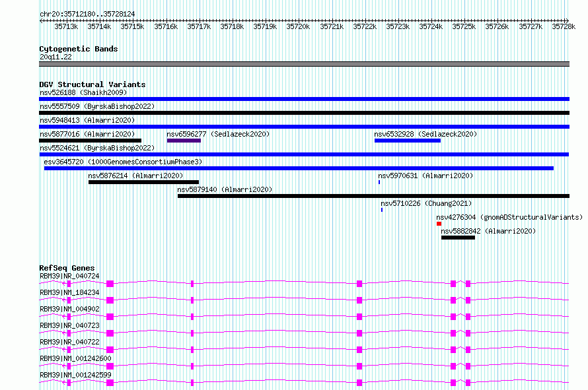
Task: Click the tiny blue nsv5710226 variant mark
Action: pos(382,210)
